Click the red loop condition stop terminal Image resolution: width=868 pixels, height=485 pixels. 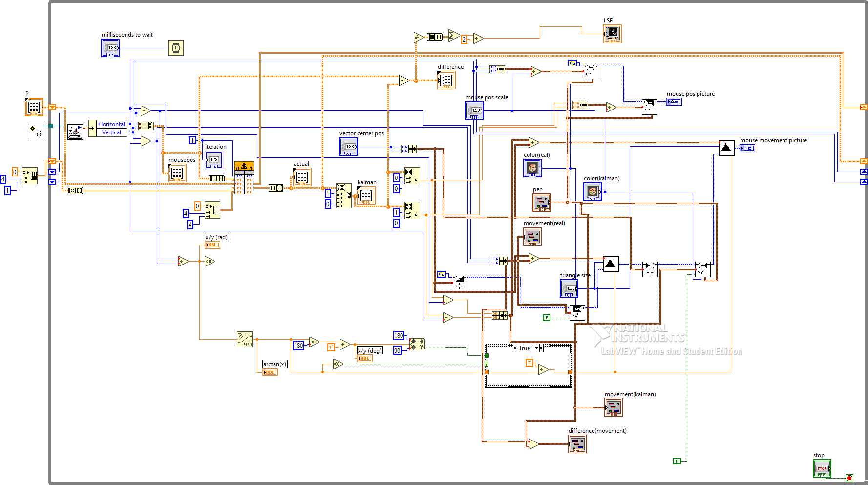click(849, 478)
